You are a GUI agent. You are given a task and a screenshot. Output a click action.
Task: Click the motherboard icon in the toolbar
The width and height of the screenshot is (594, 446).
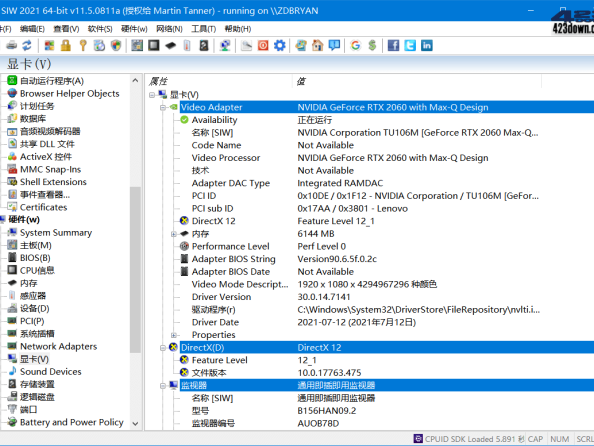click(x=137, y=45)
